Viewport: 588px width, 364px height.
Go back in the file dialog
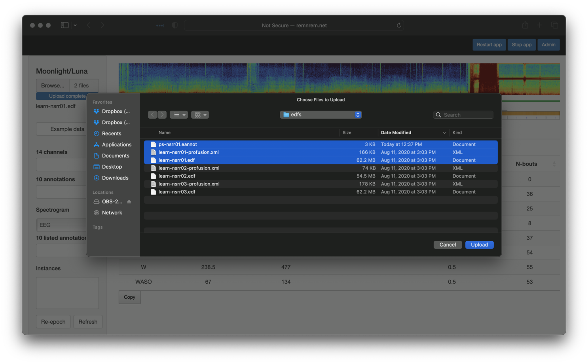point(152,115)
